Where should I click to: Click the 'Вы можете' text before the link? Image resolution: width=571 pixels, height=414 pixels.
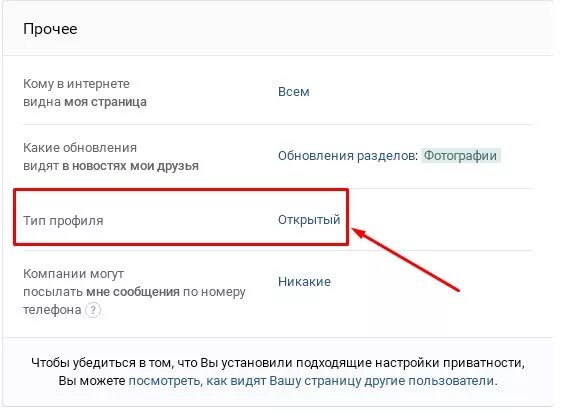tap(92, 381)
